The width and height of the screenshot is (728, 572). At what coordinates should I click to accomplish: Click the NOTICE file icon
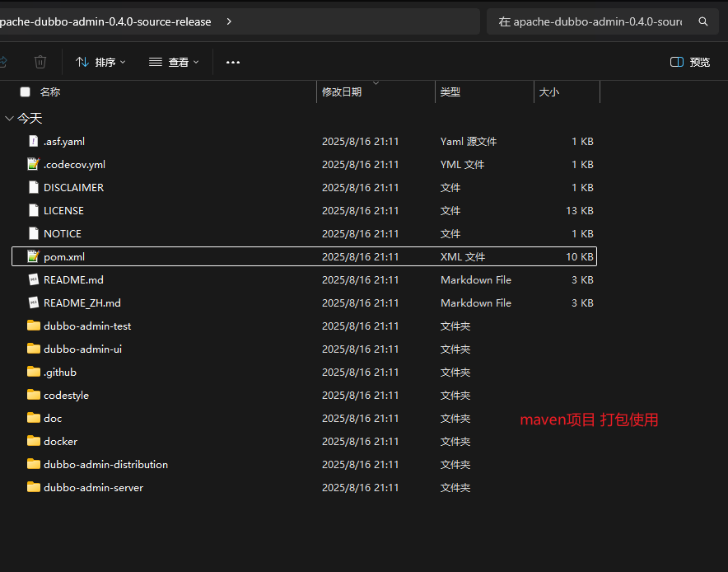[34, 233]
